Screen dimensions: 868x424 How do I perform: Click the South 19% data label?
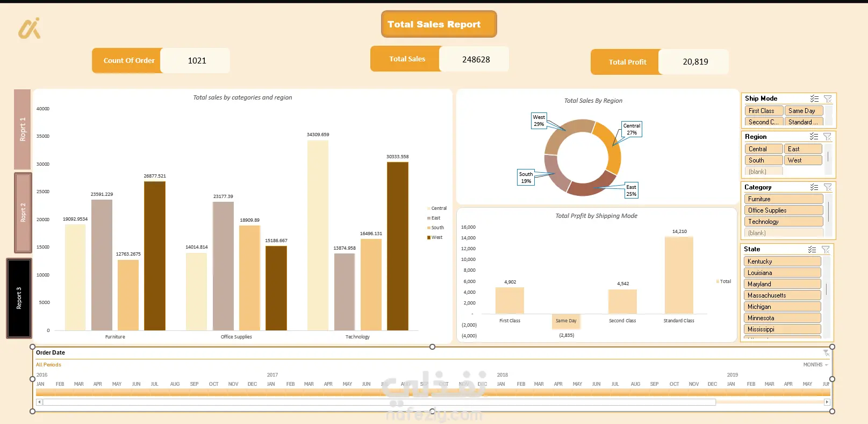pyautogui.click(x=526, y=178)
